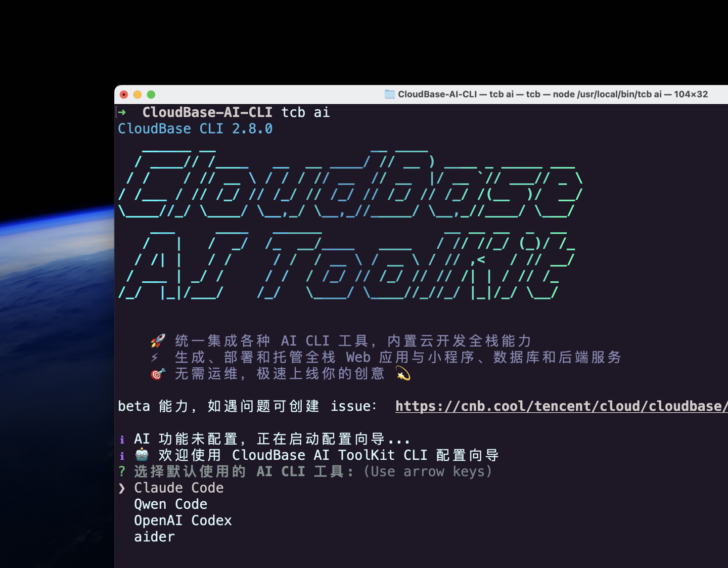This screenshot has width=728, height=568.
Task: Click the lightning bolt emoji icon
Action: point(154,357)
